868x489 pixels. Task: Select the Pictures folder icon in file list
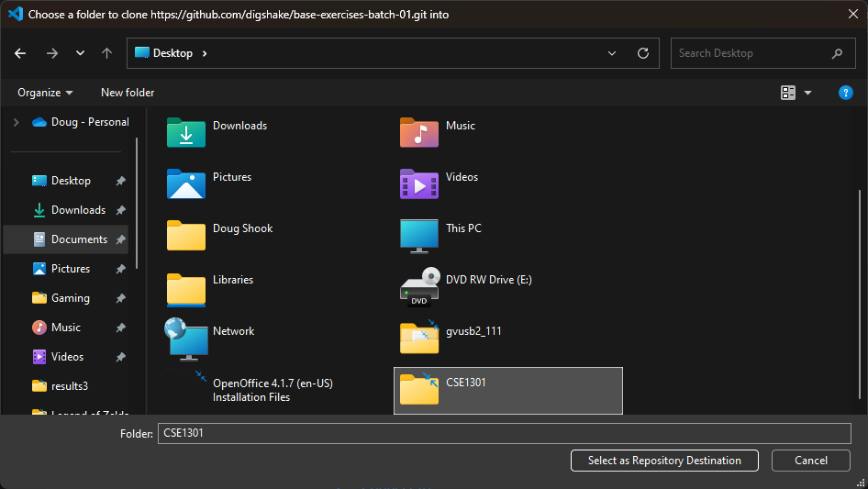point(186,183)
